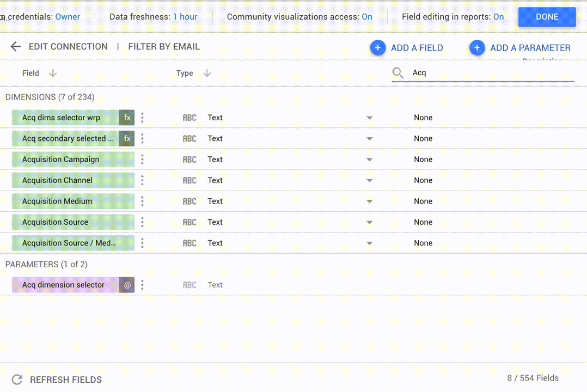Image resolution: width=587 pixels, height=392 pixels.
Task: Turn off Community visualizations access
Action: pyautogui.click(x=367, y=16)
